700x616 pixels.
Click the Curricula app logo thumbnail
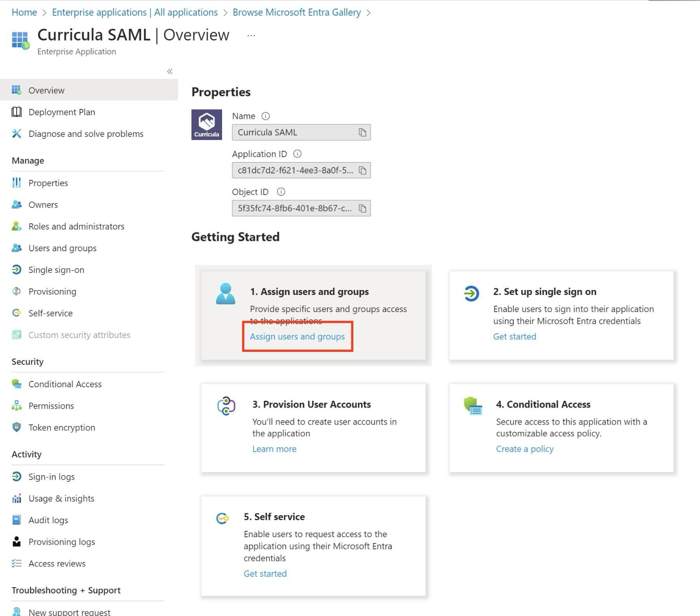click(x=207, y=125)
